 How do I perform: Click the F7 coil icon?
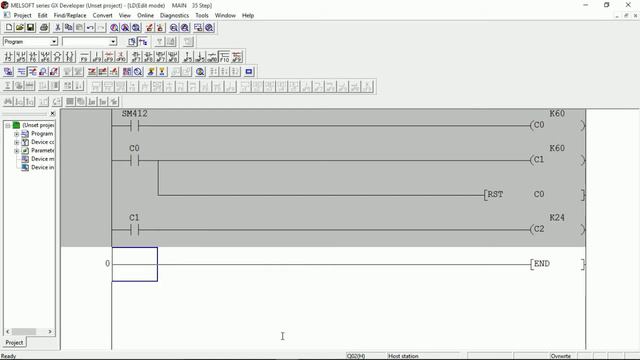click(x=58, y=57)
